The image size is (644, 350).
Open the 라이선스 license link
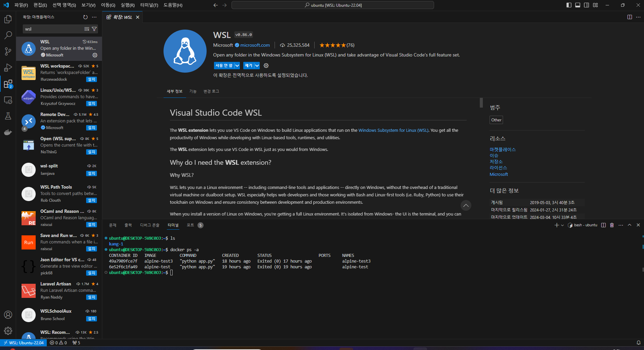[498, 168]
